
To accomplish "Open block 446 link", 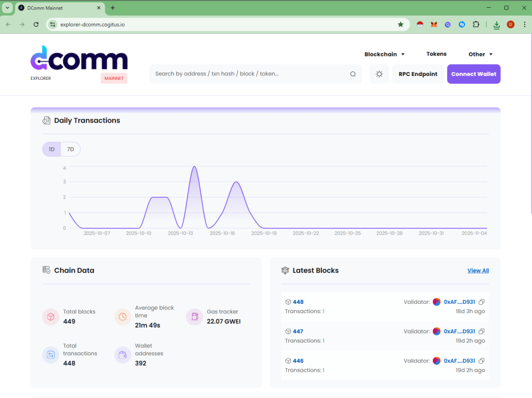I will tap(298, 361).
